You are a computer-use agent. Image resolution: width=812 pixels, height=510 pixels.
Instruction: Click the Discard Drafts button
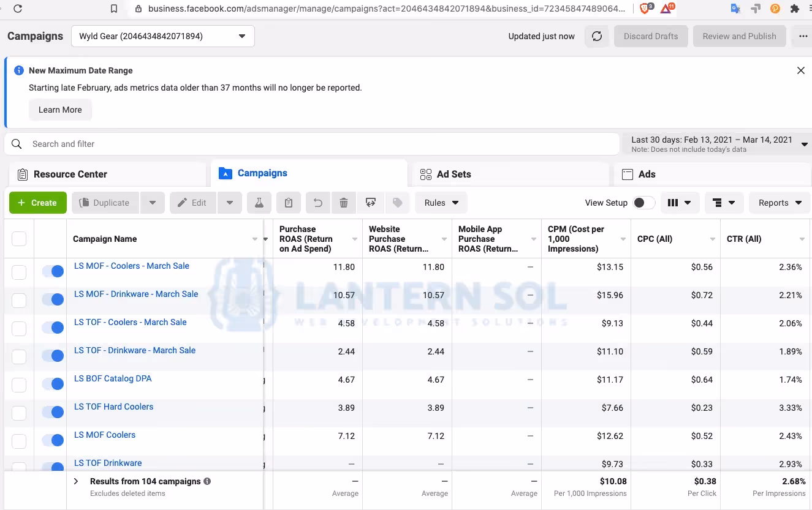pyautogui.click(x=651, y=36)
